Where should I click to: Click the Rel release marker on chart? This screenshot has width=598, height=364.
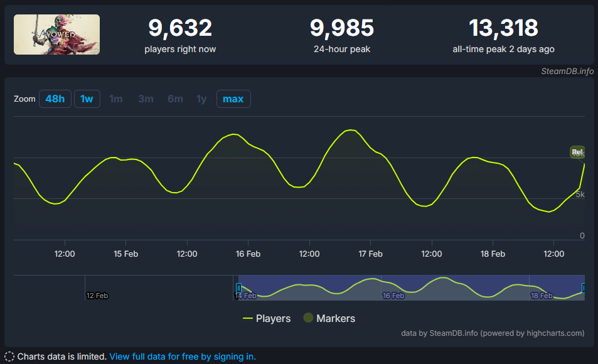pyautogui.click(x=577, y=153)
